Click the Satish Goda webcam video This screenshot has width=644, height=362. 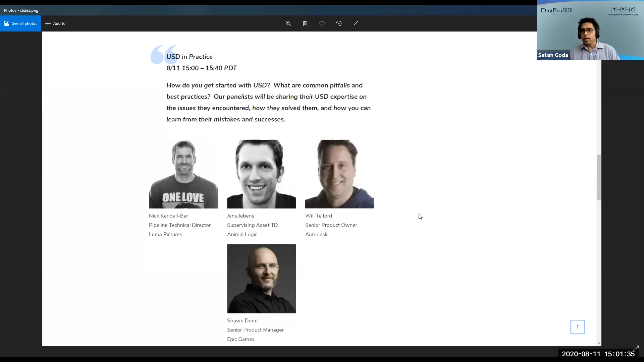(x=590, y=30)
